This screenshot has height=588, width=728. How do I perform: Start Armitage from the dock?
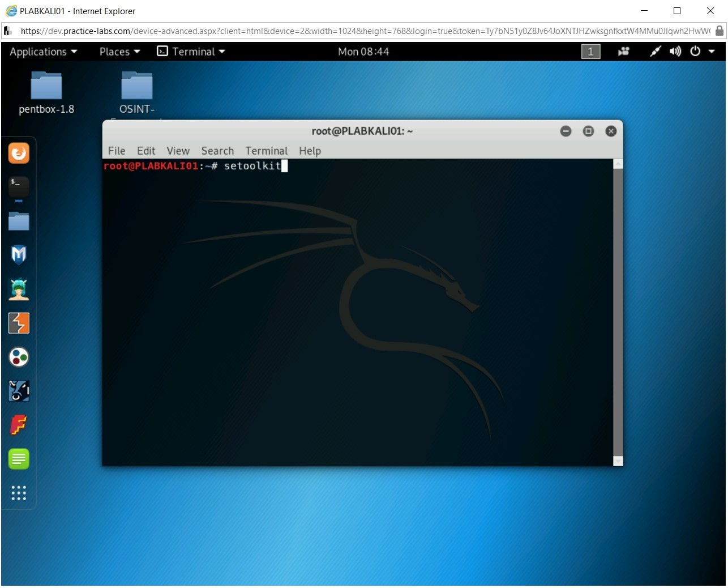point(19,289)
